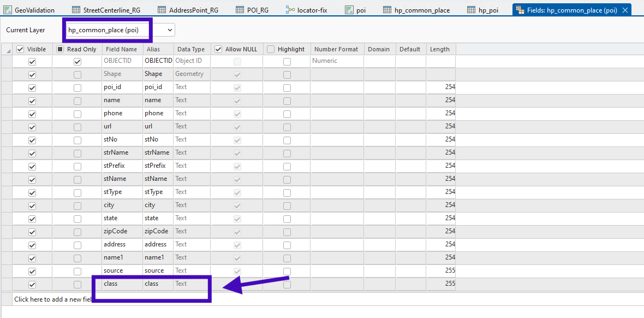
Task: Close the Fields: hp_common_place tab
Action: 625,10
